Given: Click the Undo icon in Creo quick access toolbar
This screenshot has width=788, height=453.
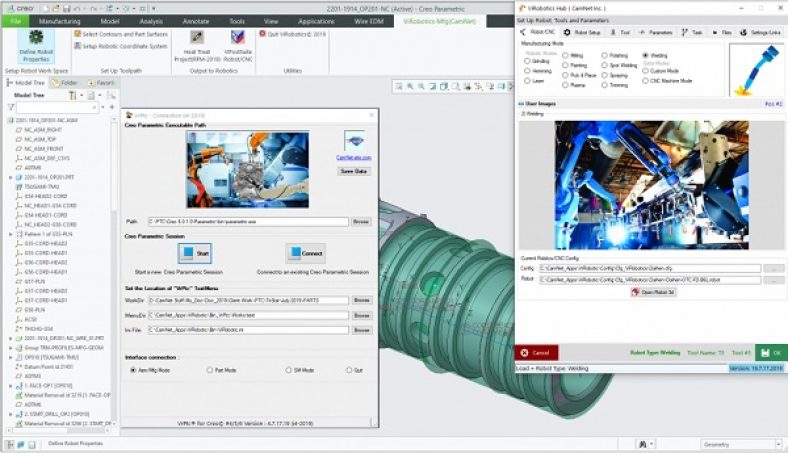Looking at the screenshot, I should pos(77,9).
